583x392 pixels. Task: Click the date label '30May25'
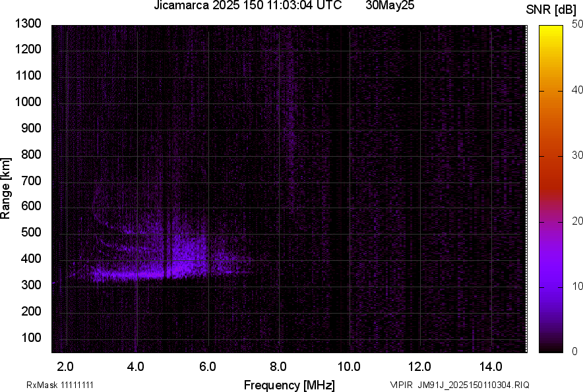click(390, 5)
